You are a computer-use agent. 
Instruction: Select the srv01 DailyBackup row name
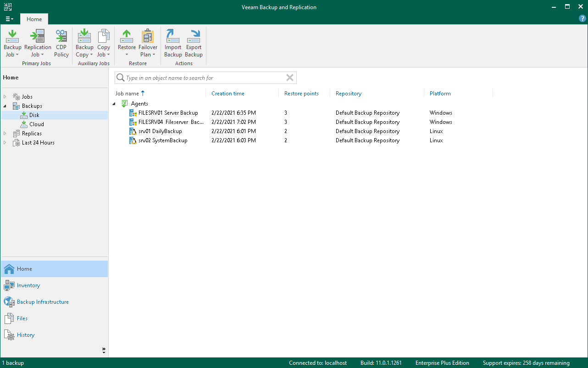pyautogui.click(x=160, y=131)
